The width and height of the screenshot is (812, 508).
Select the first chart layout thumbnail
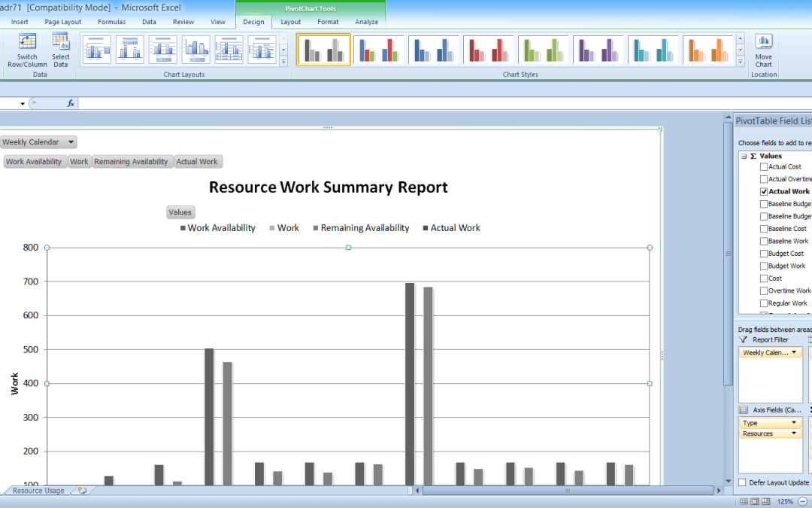click(96, 50)
